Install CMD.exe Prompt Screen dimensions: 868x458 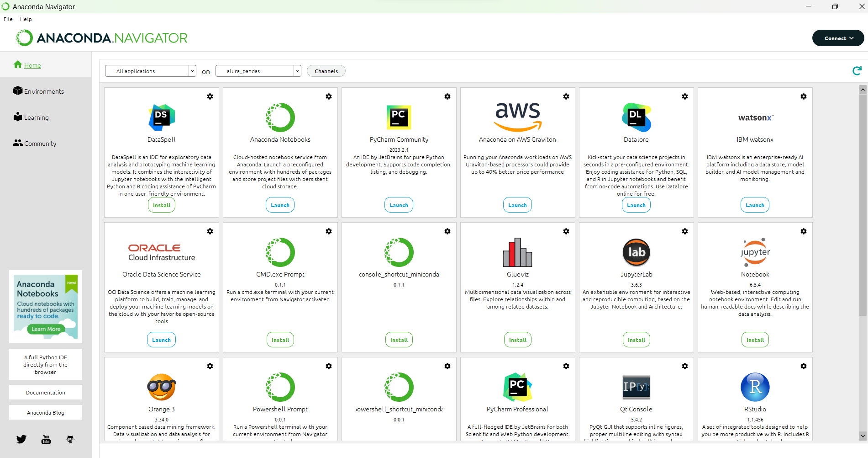[280, 340]
